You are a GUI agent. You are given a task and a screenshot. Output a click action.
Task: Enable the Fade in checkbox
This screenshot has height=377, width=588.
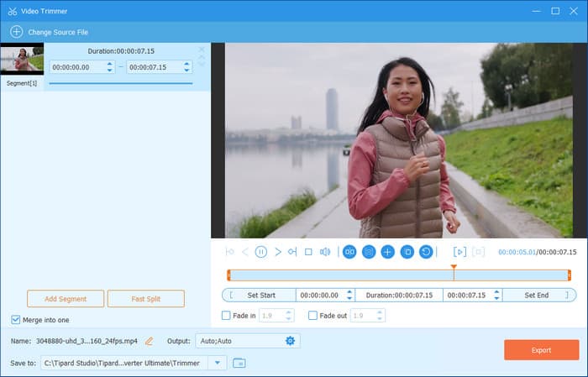(226, 316)
